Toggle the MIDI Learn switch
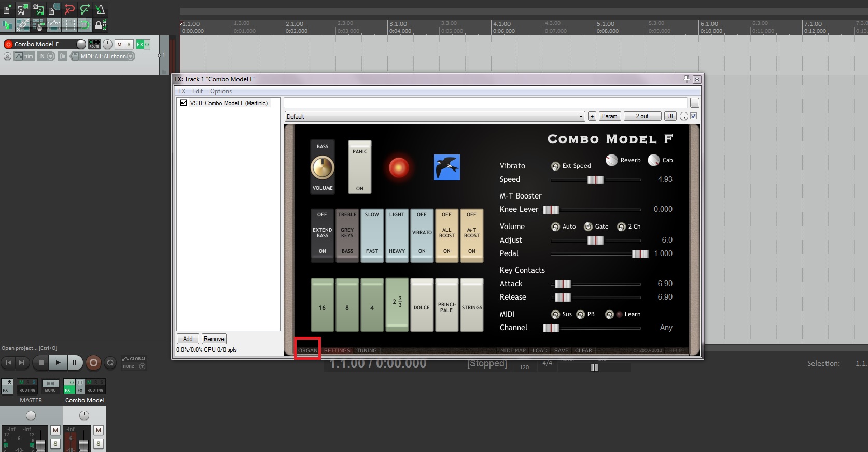868x452 pixels. click(609, 314)
